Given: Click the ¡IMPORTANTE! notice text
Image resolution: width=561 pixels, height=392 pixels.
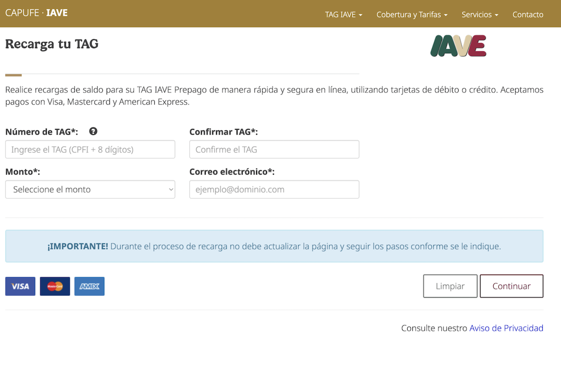Looking at the screenshot, I should click(274, 246).
